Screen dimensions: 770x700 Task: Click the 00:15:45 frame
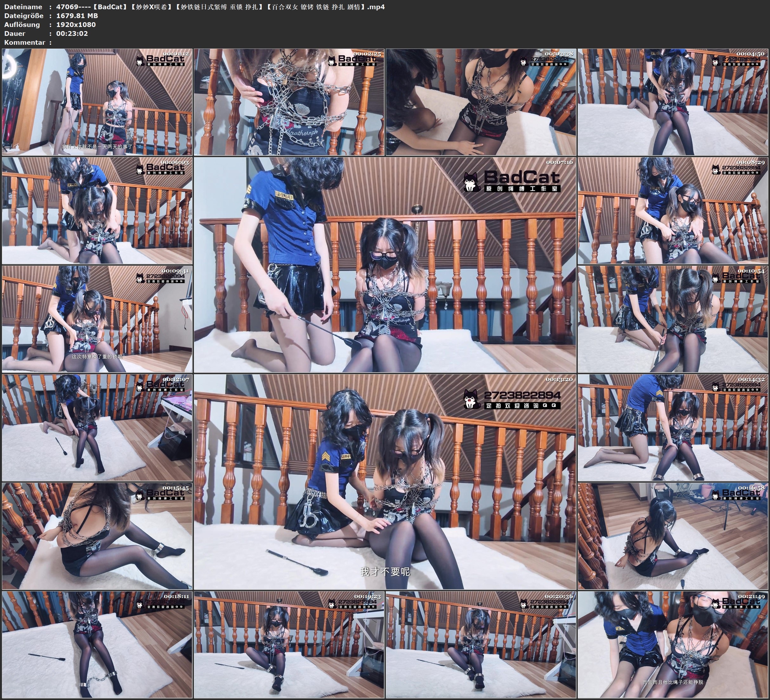pos(97,536)
